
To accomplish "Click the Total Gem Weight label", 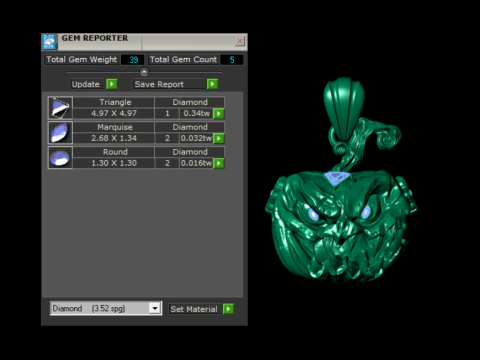I will (82, 59).
